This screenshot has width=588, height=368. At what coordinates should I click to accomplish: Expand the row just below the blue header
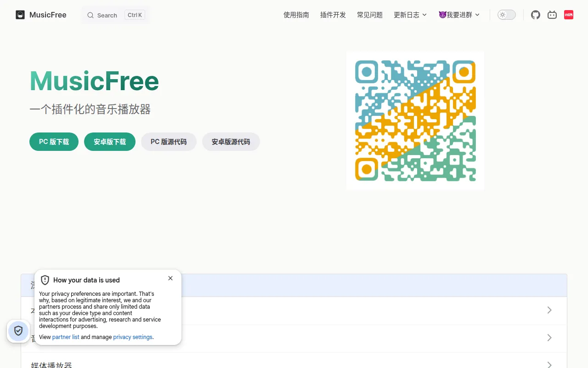294,310
